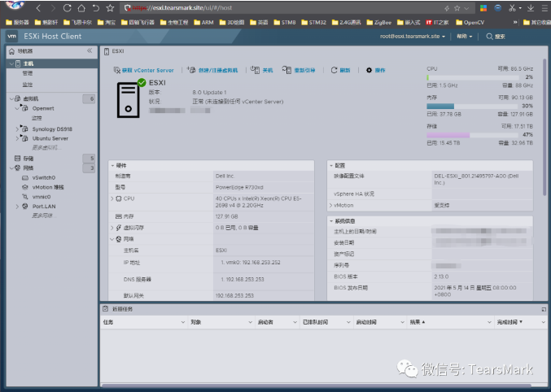Click the memory usage progress bar
This screenshot has width=551, height=392.
point(473,106)
